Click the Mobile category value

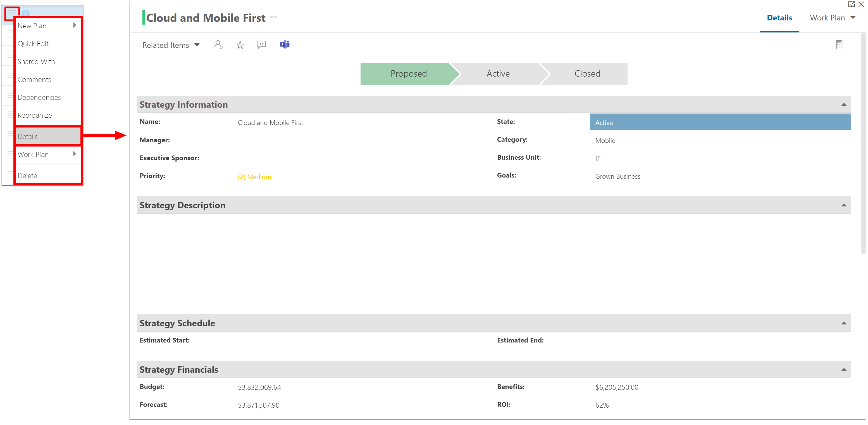click(605, 140)
